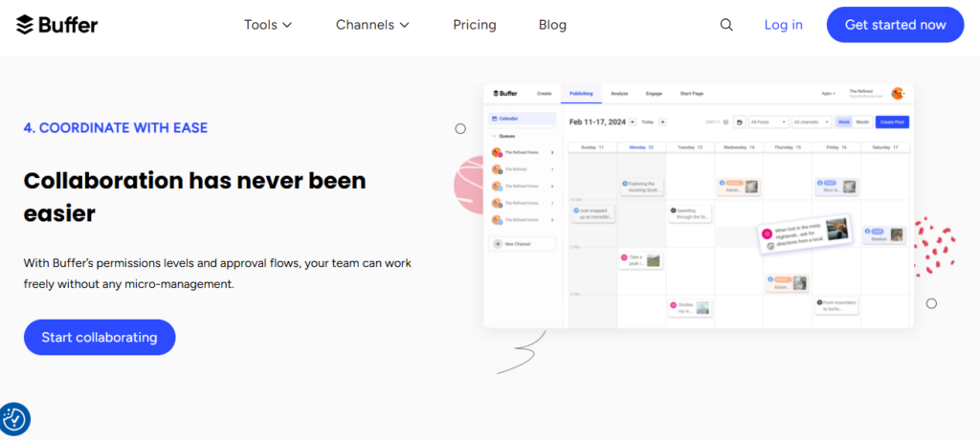Click the 'Collaboration has never been easier' heading
This screenshot has height=442, width=980.
pyautogui.click(x=194, y=197)
